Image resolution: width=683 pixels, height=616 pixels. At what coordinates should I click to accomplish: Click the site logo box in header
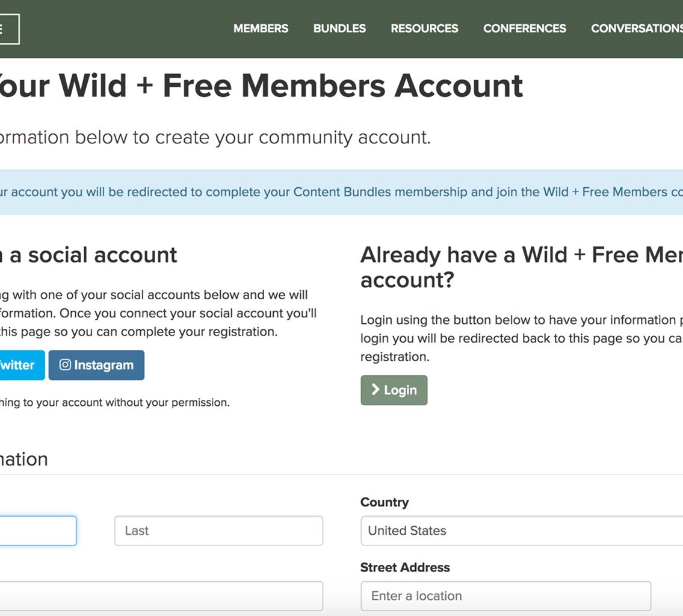8,29
